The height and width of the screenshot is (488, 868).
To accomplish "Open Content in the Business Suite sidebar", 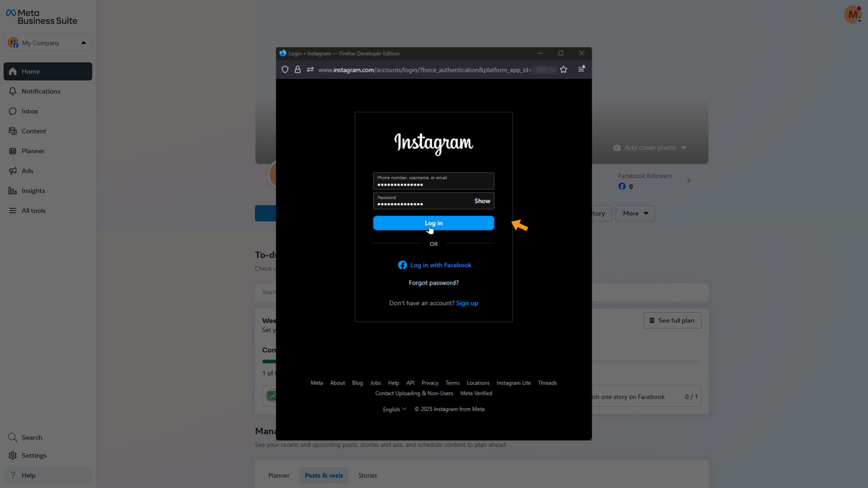I will tap(48, 131).
